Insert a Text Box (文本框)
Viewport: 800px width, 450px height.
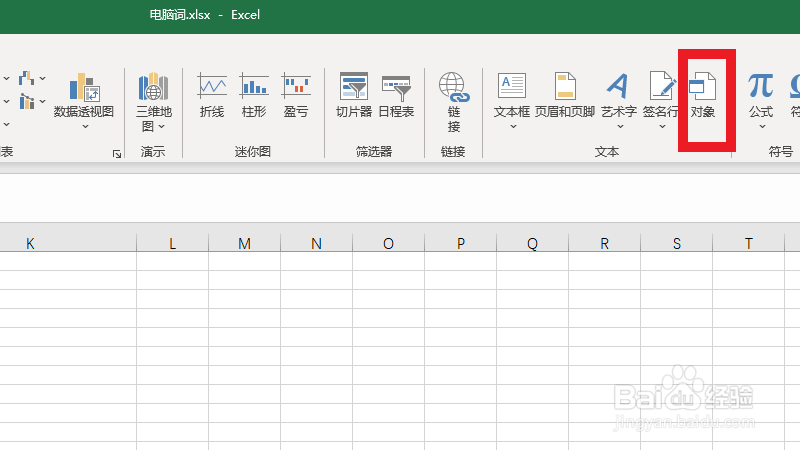[512, 94]
